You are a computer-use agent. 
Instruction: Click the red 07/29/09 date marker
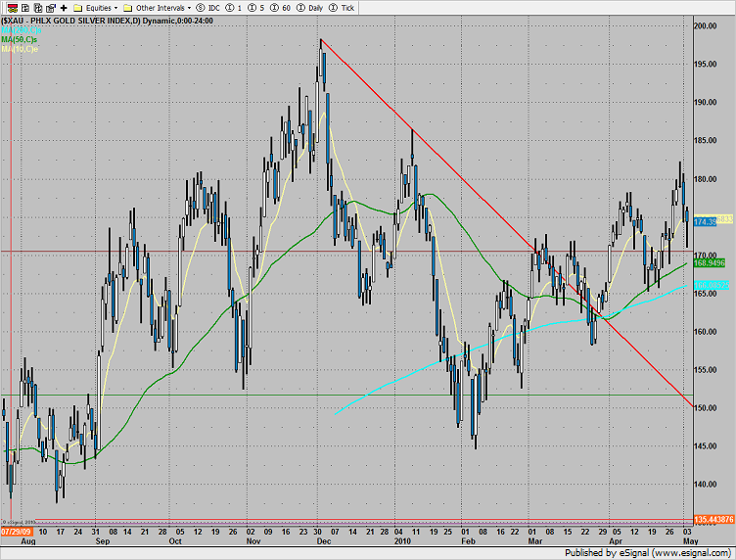14,532
